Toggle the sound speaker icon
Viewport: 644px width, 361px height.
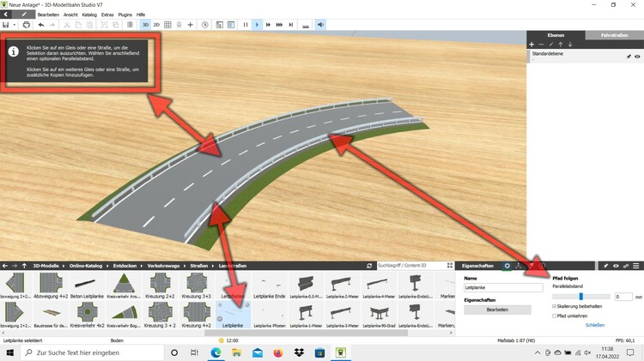click(320, 25)
